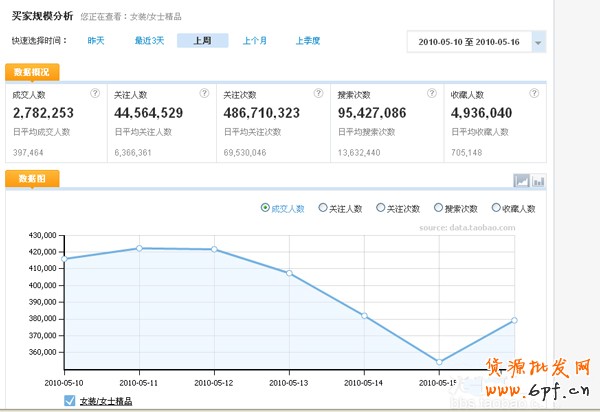Open 数据图 section tab
Image resolution: width=600 pixels, height=412 pixels.
coord(32,179)
